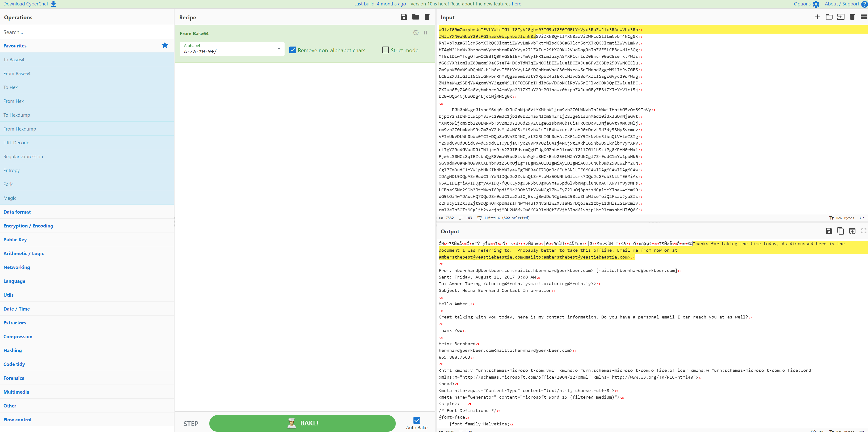Disable the From Base64 operation
The width and height of the screenshot is (868, 432).
[416, 33]
